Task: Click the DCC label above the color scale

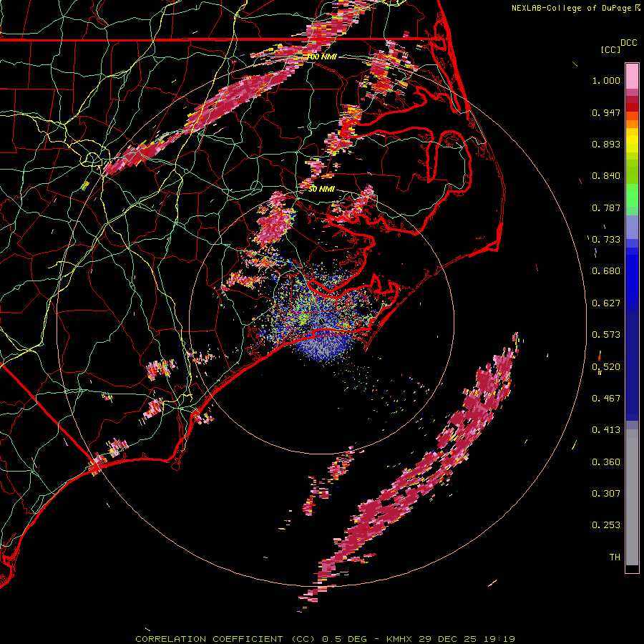Action: point(628,43)
